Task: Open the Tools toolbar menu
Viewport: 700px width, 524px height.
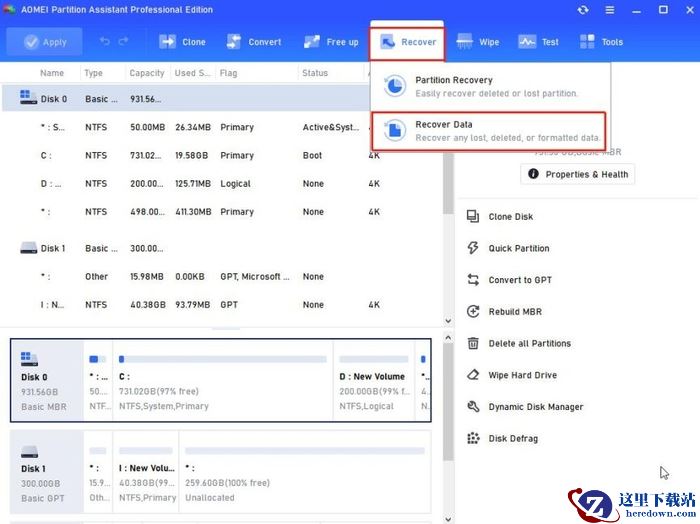Action: (601, 42)
